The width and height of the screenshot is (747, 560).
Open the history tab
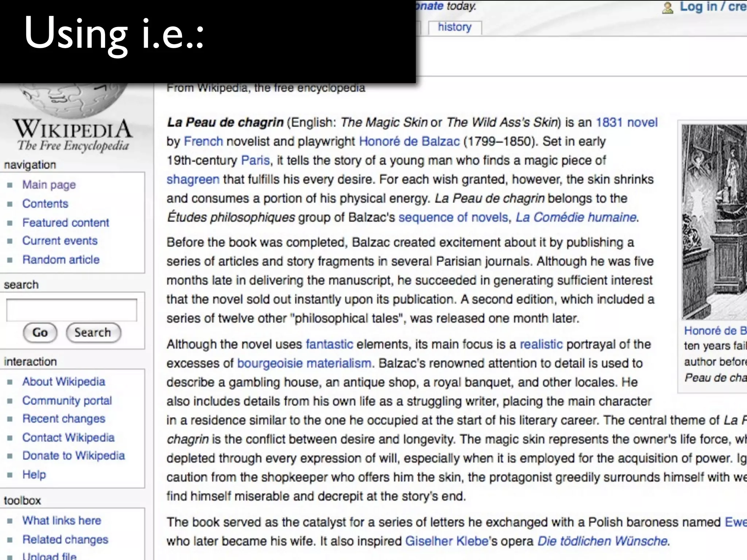[x=454, y=27]
